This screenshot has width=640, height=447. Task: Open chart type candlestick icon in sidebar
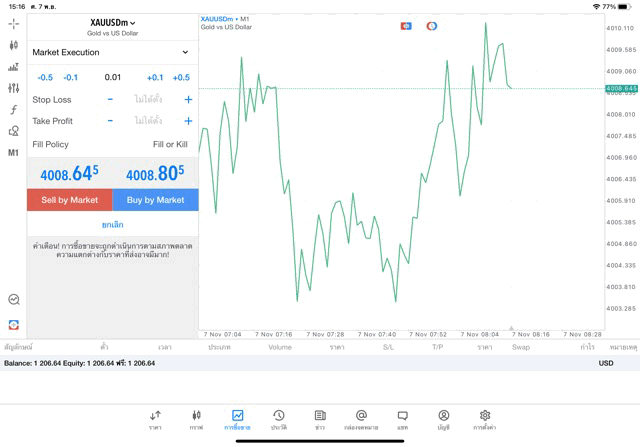13,45
